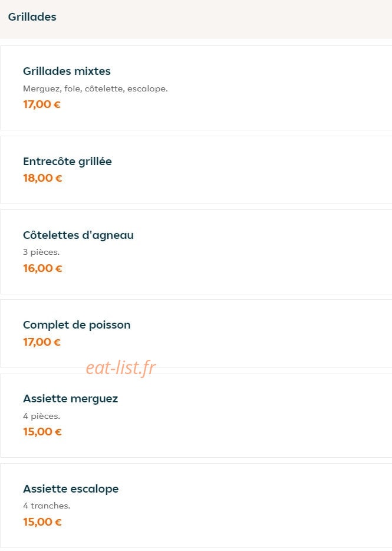Select the Assiette escalope dish title

[71, 489]
